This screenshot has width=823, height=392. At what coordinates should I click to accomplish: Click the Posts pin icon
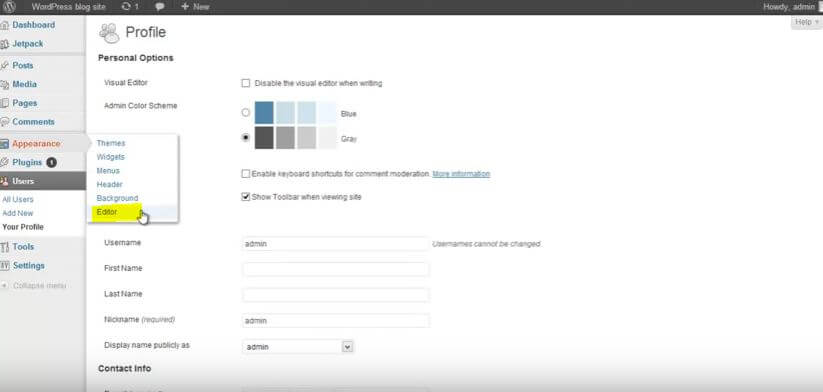[x=5, y=66]
